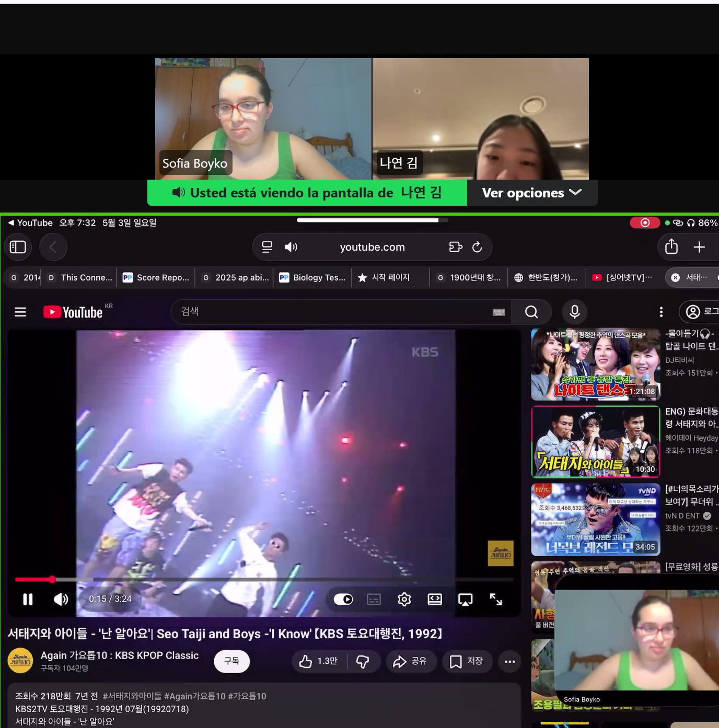The image size is (719, 728).
Task: Open YouTube's three-dot settings menu
Action: click(661, 312)
